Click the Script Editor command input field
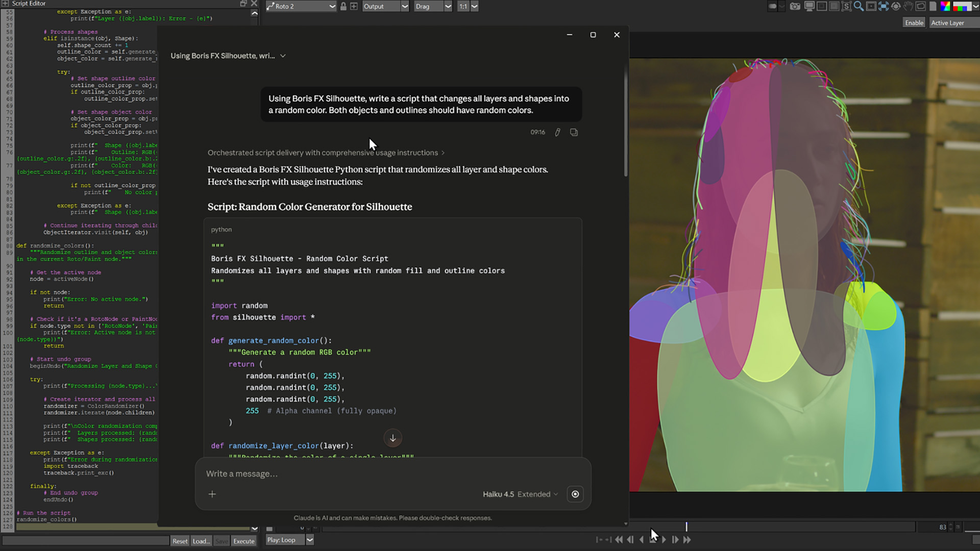 click(x=86, y=541)
